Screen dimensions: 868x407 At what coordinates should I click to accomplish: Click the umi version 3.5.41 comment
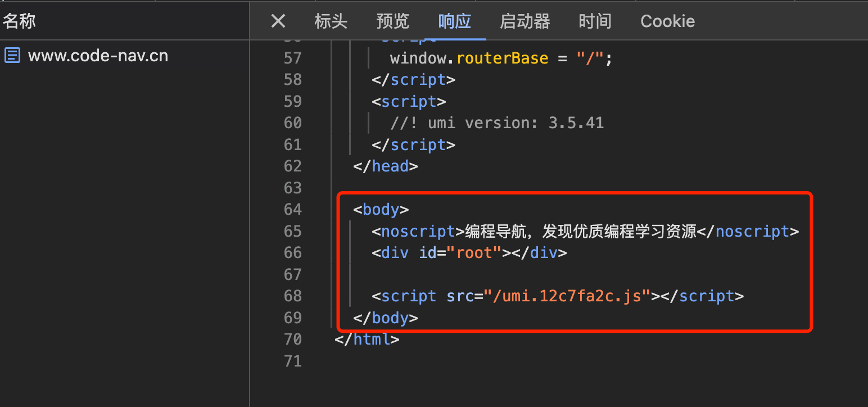pos(497,123)
